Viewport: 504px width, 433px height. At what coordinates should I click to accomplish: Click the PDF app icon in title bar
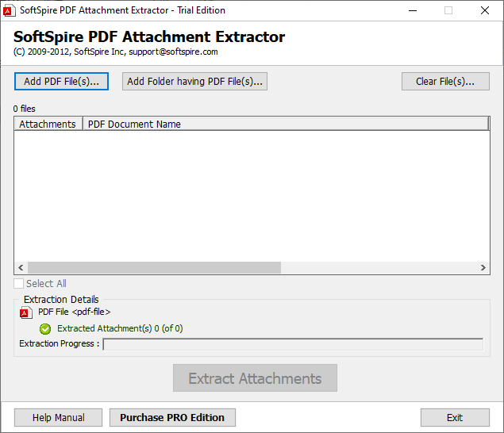10,10
